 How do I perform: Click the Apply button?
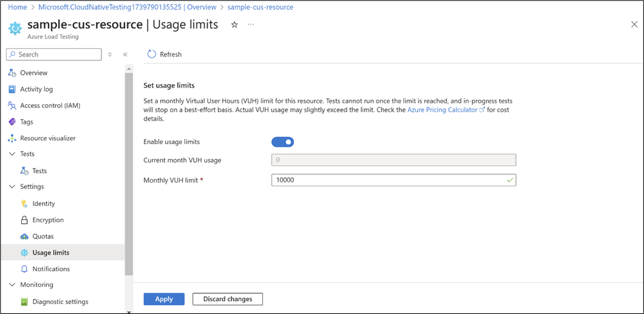pyautogui.click(x=164, y=299)
